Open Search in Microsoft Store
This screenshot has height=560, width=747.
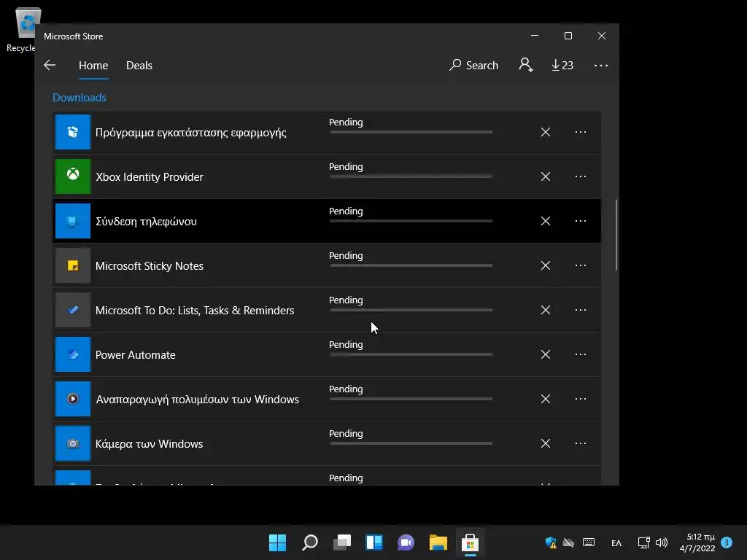474,65
